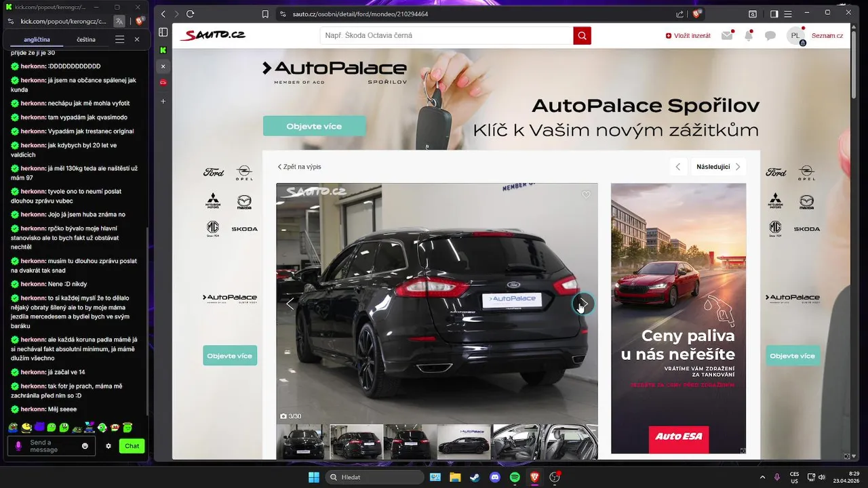Click the share icon in the address bar

(680, 14)
